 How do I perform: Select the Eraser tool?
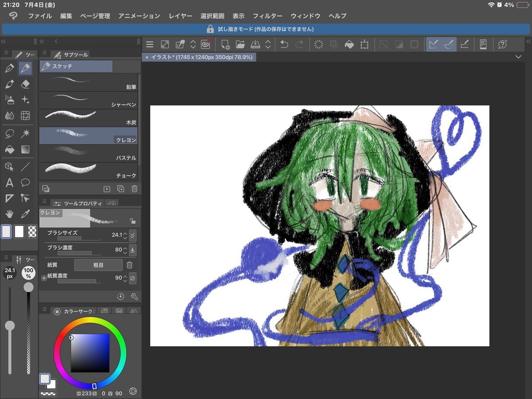pos(26,84)
